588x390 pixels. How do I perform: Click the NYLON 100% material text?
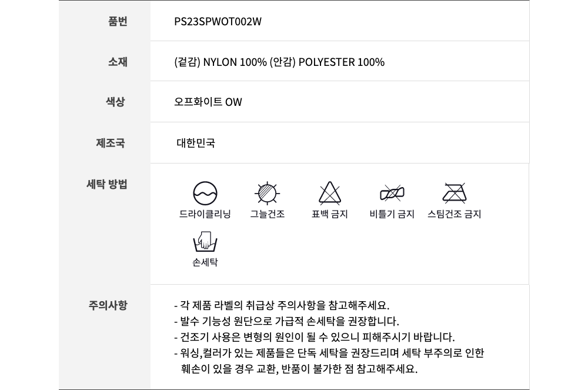[x=235, y=62]
